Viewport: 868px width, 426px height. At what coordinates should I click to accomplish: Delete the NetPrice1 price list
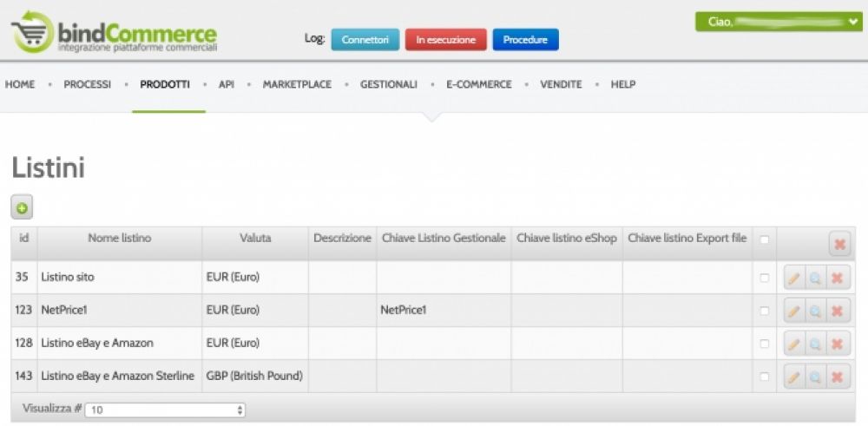tap(837, 311)
